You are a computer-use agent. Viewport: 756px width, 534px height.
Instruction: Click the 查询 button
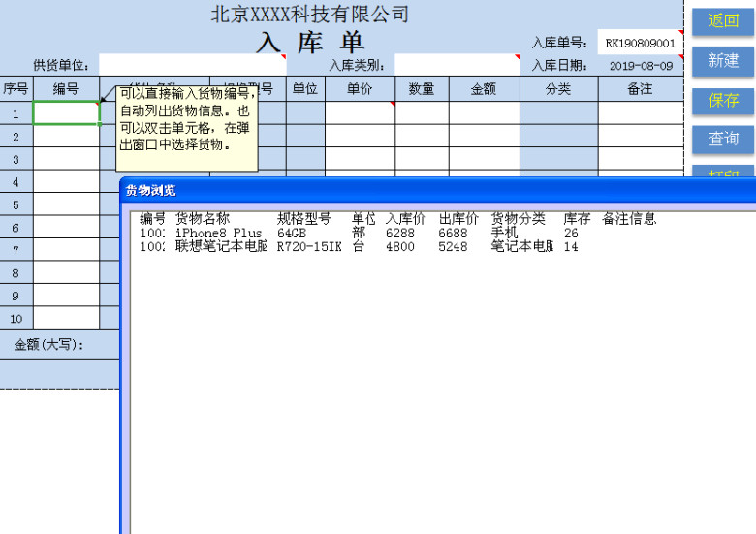tap(723, 139)
